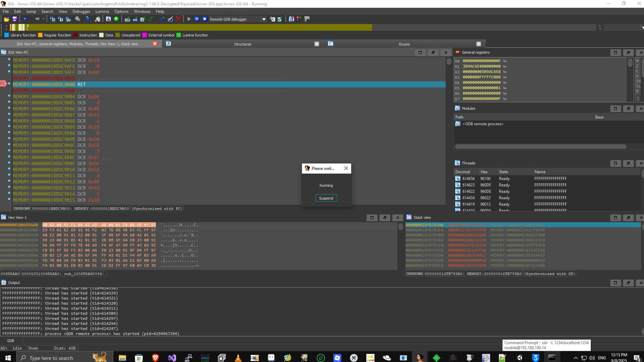
Task: Click the jump arrow next to X0
Action: point(505,61)
